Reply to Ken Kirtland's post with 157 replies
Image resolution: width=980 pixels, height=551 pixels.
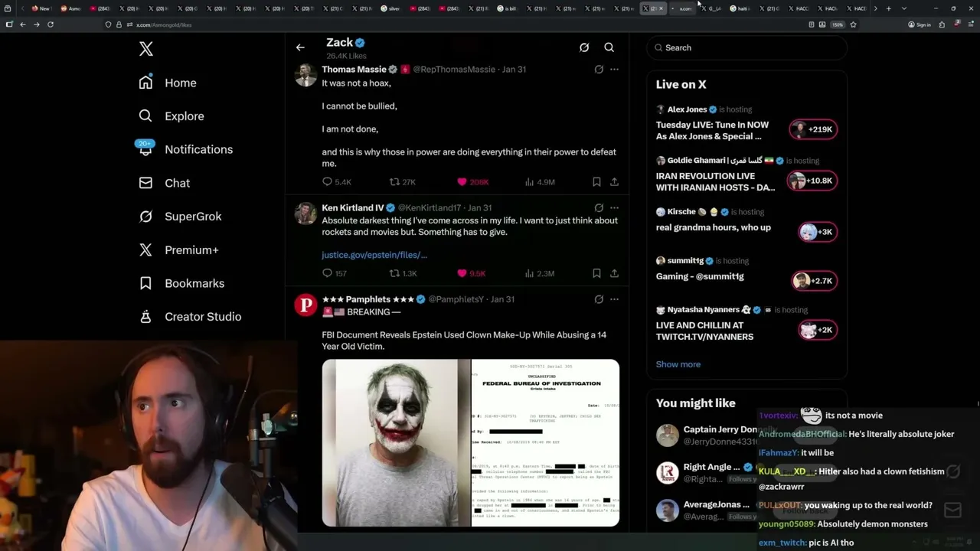(x=334, y=273)
